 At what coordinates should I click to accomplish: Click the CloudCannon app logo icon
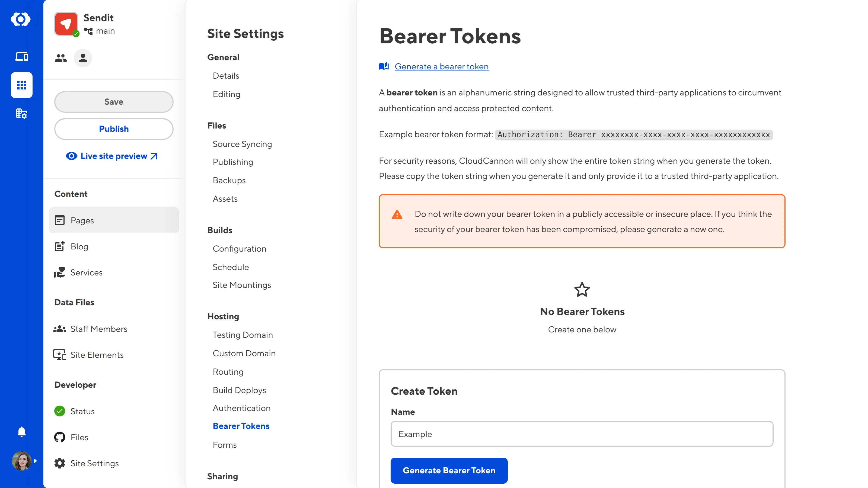(21, 19)
